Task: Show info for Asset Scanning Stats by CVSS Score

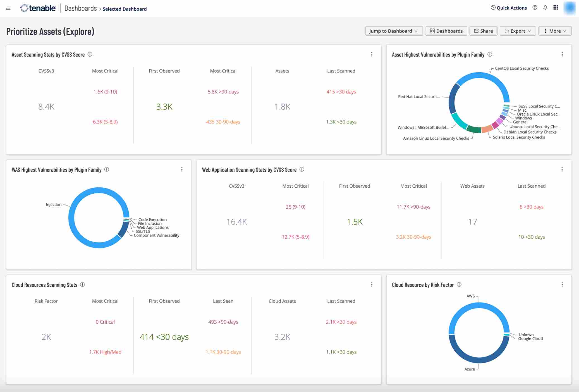Action: coord(90,54)
